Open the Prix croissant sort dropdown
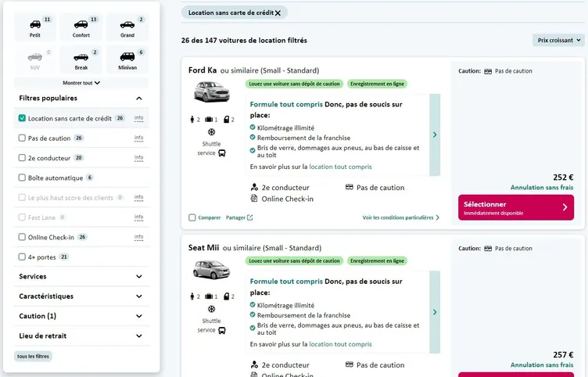The height and width of the screenshot is (377, 588). click(x=558, y=40)
